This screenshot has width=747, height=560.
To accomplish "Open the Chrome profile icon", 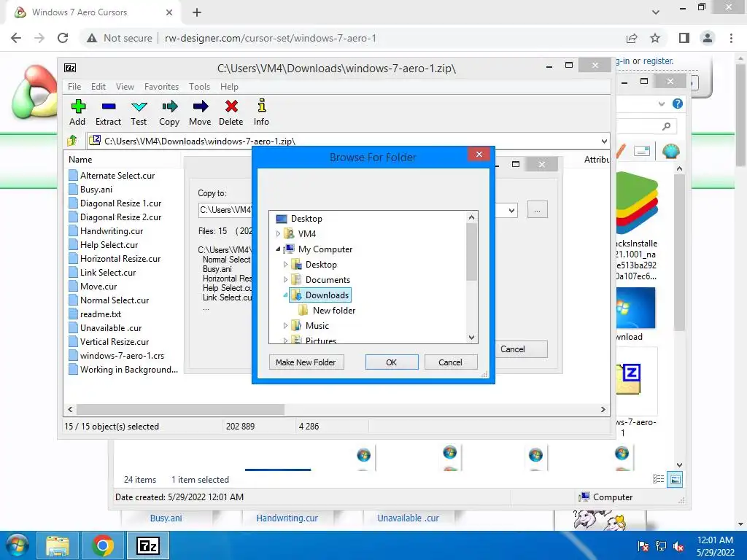I will tap(708, 38).
